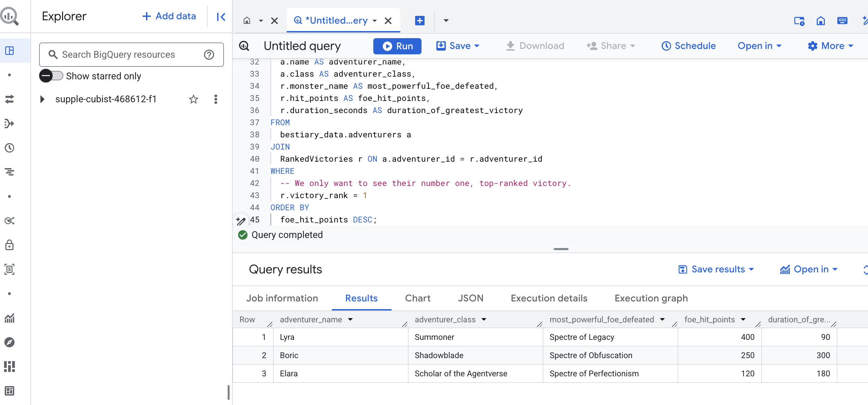Viewport: 868px width, 405px height.
Task: Open the project's three-dot actions menu
Action: [x=216, y=99]
